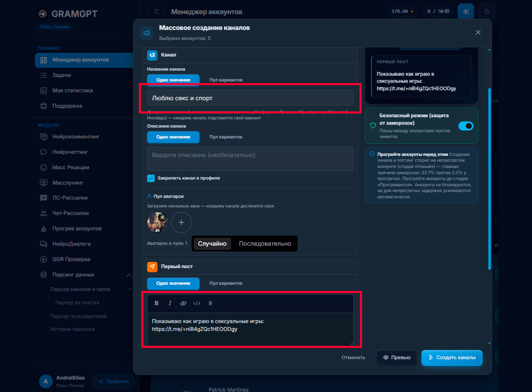Click avatar #1 thumbnail

click(158, 223)
